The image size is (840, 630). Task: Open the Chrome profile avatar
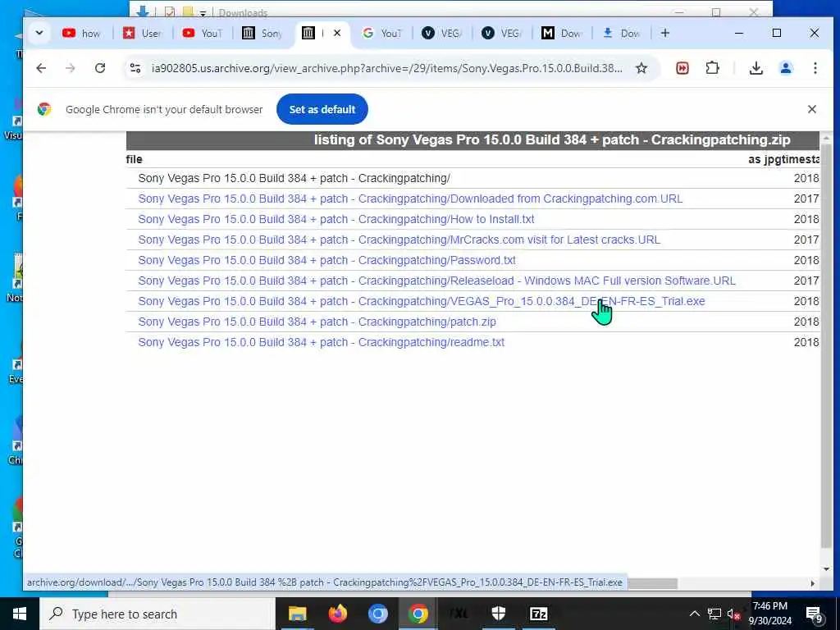[786, 68]
